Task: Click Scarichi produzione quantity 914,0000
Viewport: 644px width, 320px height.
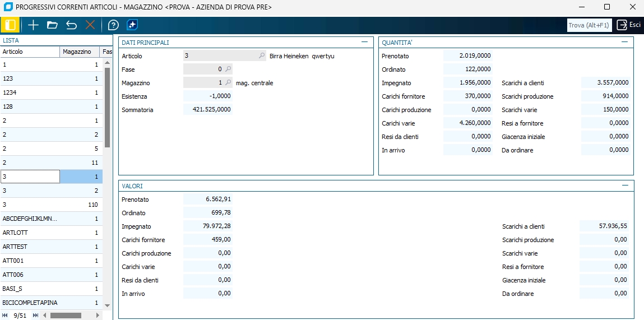Action: pyautogui.click(x=605, y=96)
